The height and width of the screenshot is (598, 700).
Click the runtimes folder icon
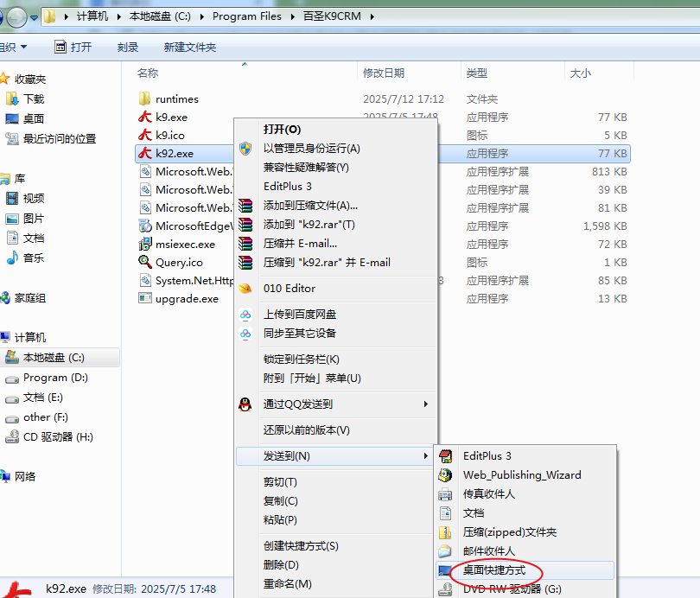[145, 99]
